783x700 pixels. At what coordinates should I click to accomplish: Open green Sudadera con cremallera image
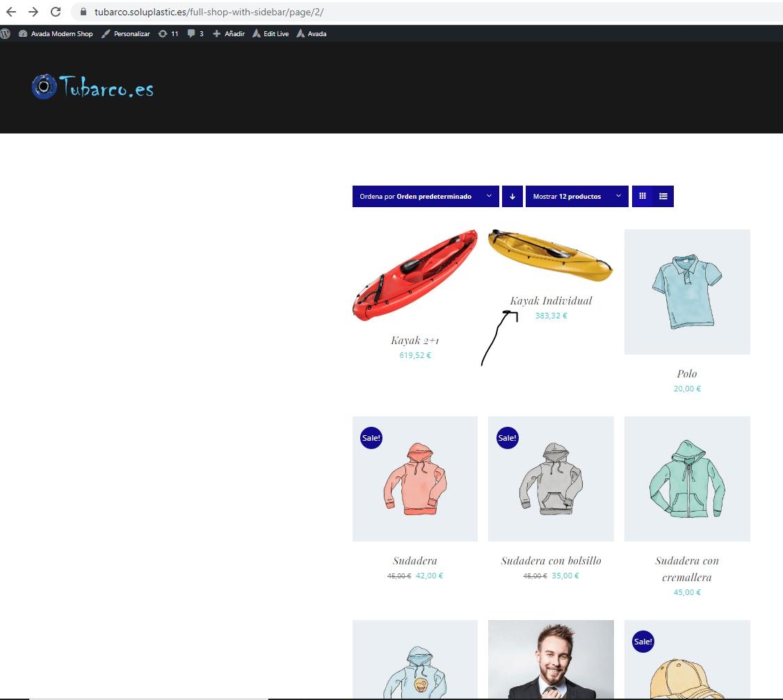coord(687,479)
